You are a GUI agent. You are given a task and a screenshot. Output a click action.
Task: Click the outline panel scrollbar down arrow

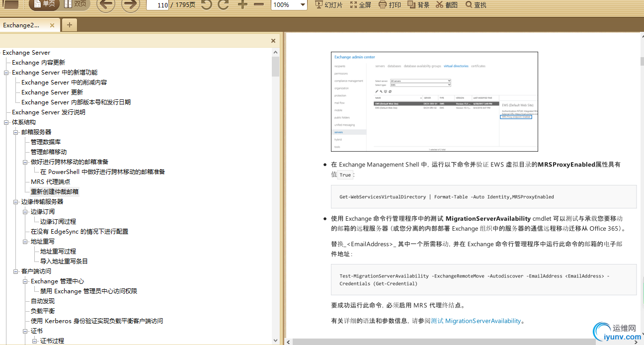[276, 341]
